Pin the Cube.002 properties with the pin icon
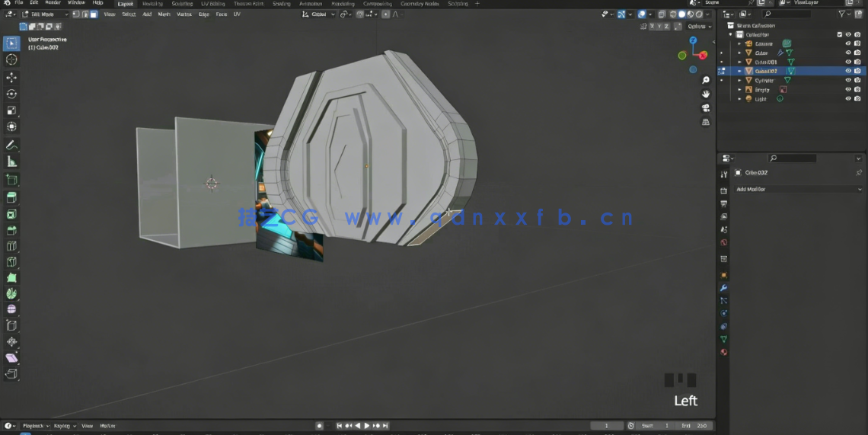868x435 pixels. pyautogui.click(x=859, y=173)
